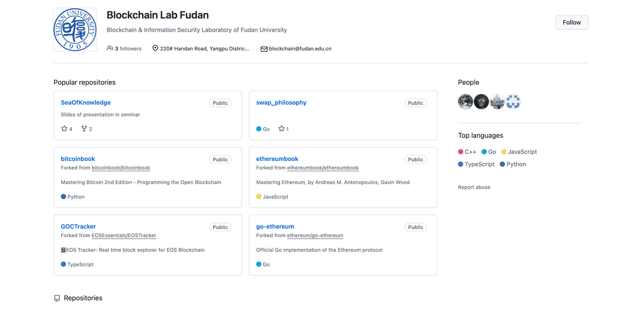Click the JavaScript language dot on ethereumbook
Screen dimensions: 644x309
[259, 196]
